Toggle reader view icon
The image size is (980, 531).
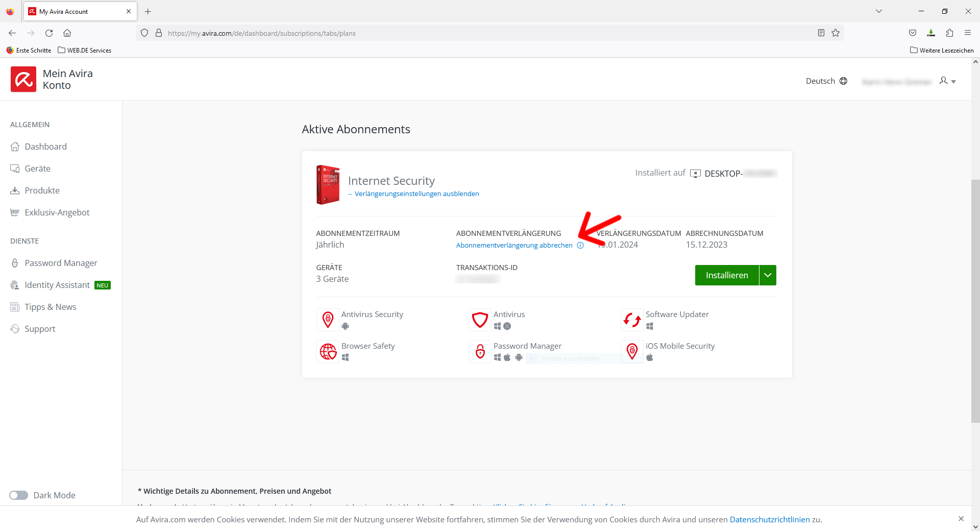point(821,33)
